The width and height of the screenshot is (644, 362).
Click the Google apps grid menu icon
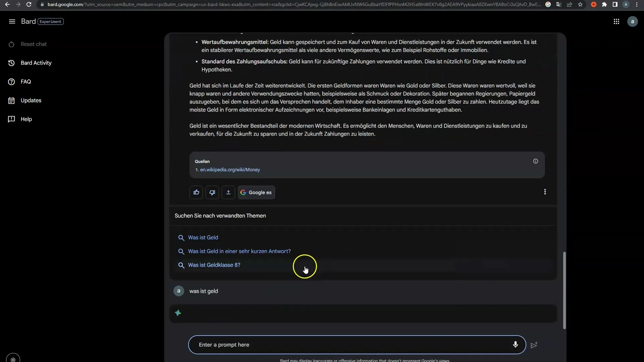(616, 21)
